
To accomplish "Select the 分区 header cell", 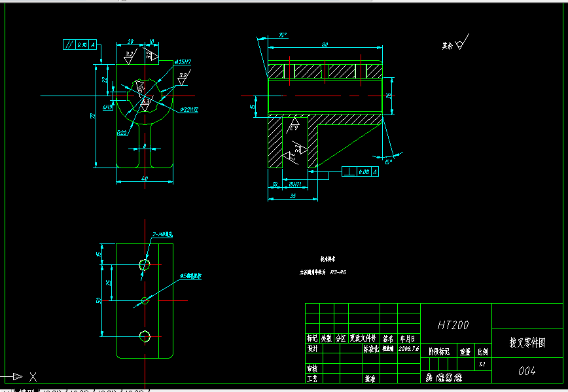I will point(341,338).
